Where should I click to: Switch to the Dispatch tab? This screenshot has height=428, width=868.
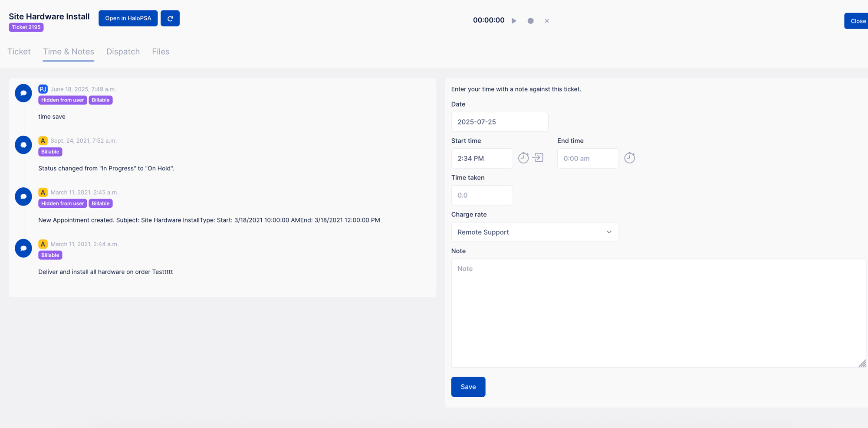123,52
